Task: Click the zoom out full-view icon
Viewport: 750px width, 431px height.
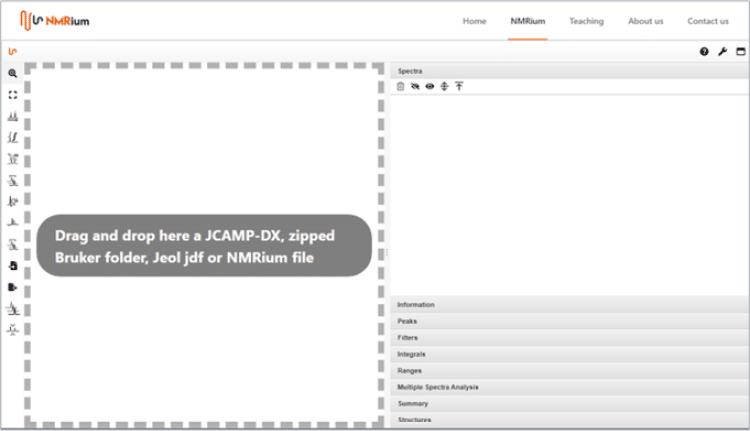Action: pos(13,95)
